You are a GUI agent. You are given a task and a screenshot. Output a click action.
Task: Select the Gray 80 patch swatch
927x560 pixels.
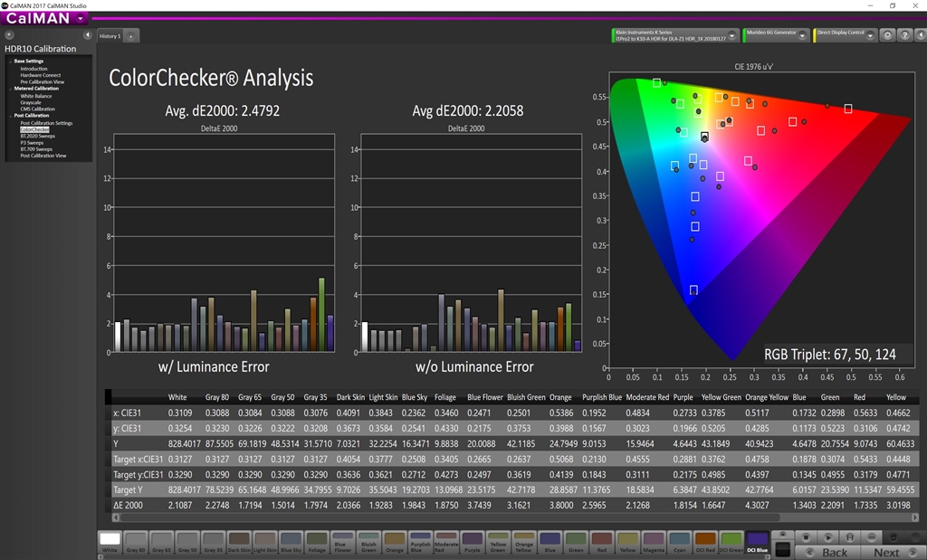(136, 542)
